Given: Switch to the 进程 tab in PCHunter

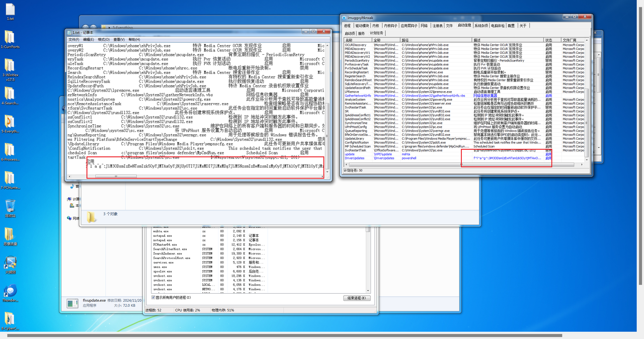Looking at the screenshot, I should 347,26.
